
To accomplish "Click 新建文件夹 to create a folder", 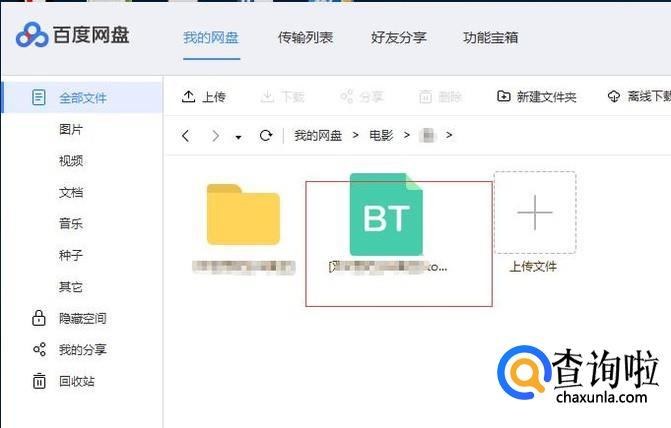I will click(x=537, y=97).
